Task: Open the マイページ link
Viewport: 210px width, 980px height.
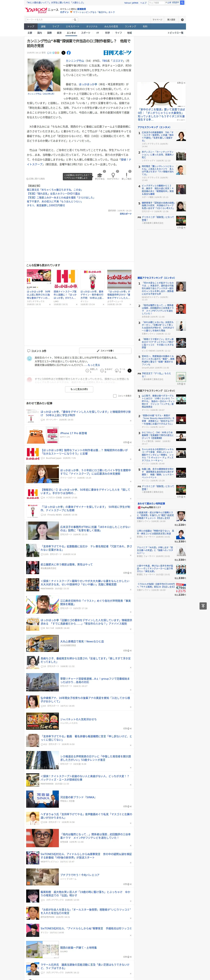Action: point(157,20)
